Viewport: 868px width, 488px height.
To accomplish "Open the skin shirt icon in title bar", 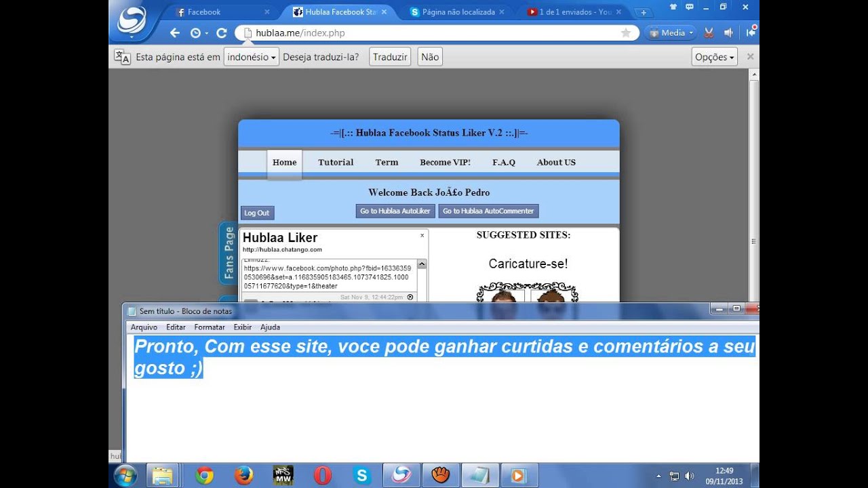I will [673, 7].
